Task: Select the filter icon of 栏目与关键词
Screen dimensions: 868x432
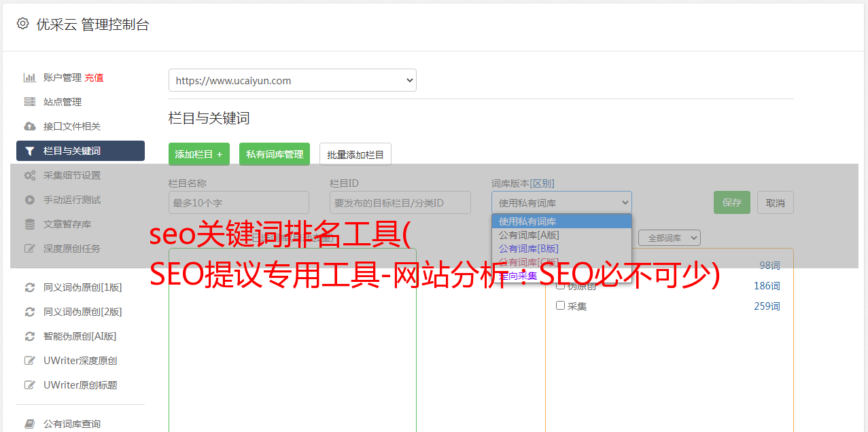Action: [x=29, y=151]
